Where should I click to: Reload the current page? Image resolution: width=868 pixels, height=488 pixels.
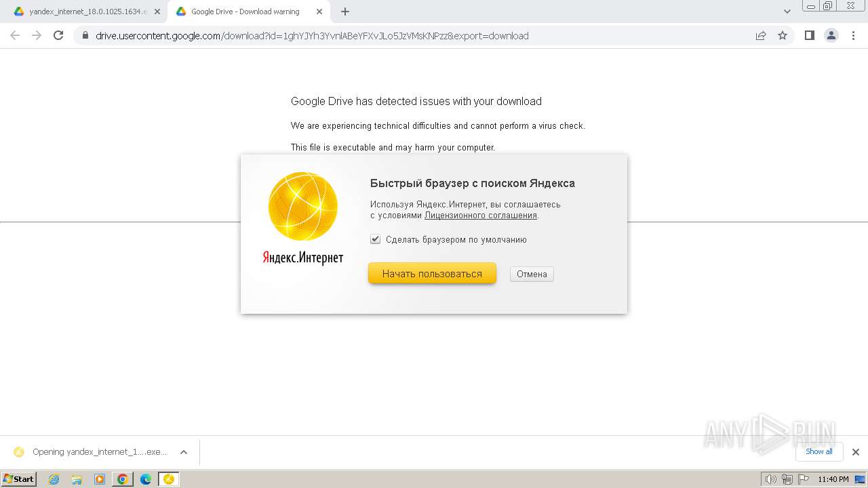(x=58, y=36)
